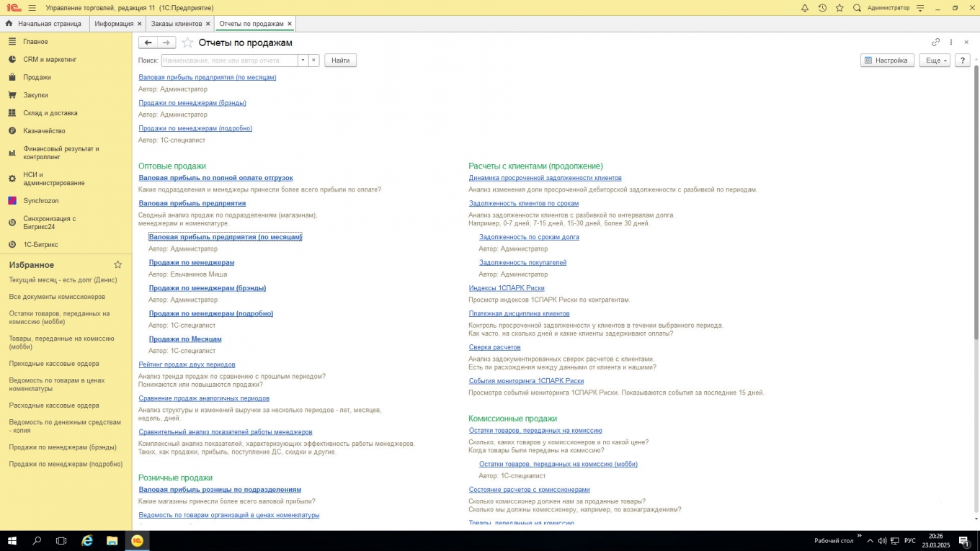Switch to Информация tab
980x551 pixels.
click(113, 24)
